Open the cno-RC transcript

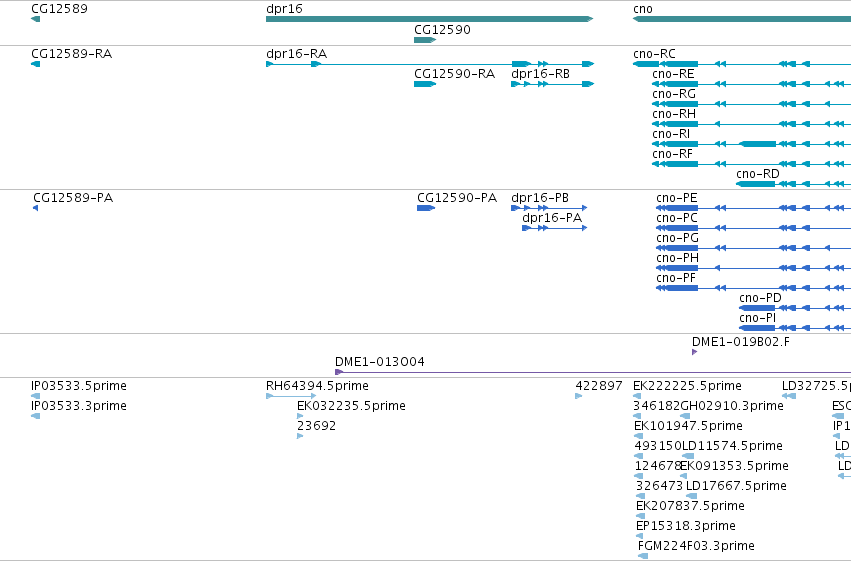coord(654,54)
